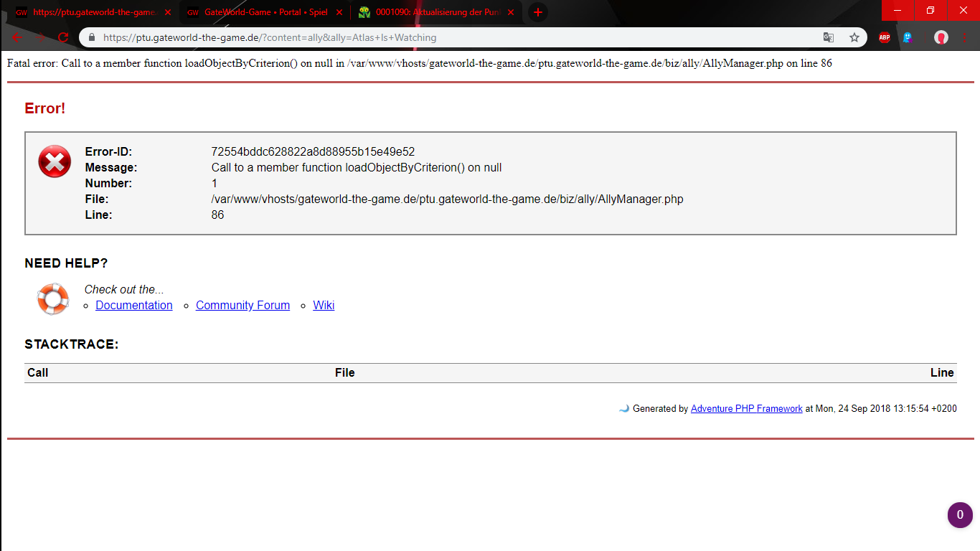The height and width of the screenshot is (551, 980).
Task: Click the blue ghost extension icon
Action: (908, 38)
